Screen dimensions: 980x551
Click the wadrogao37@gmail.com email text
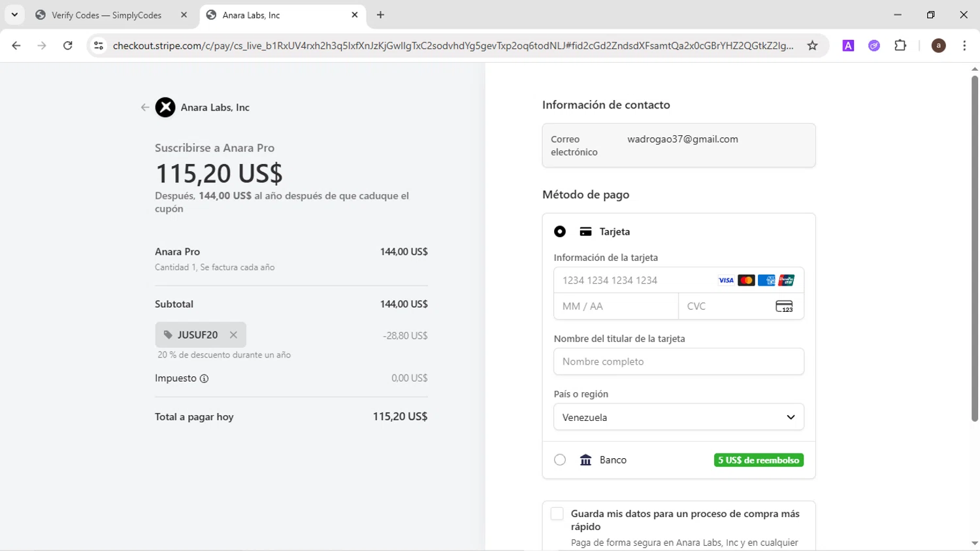click(683, 139)
